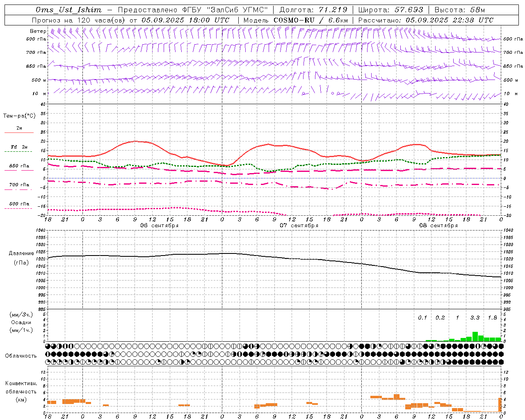
Task: Select the 08 сентября date label
Action: (438, 226)
